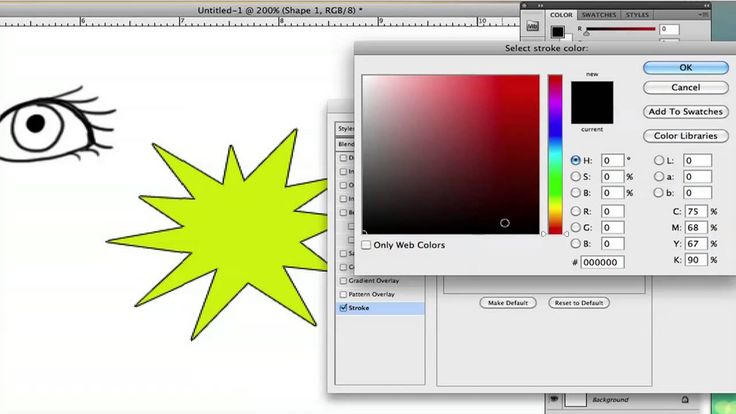Select the G green radio button
The height and width of the screenshot is (414, 736).
tap(575, 227)
